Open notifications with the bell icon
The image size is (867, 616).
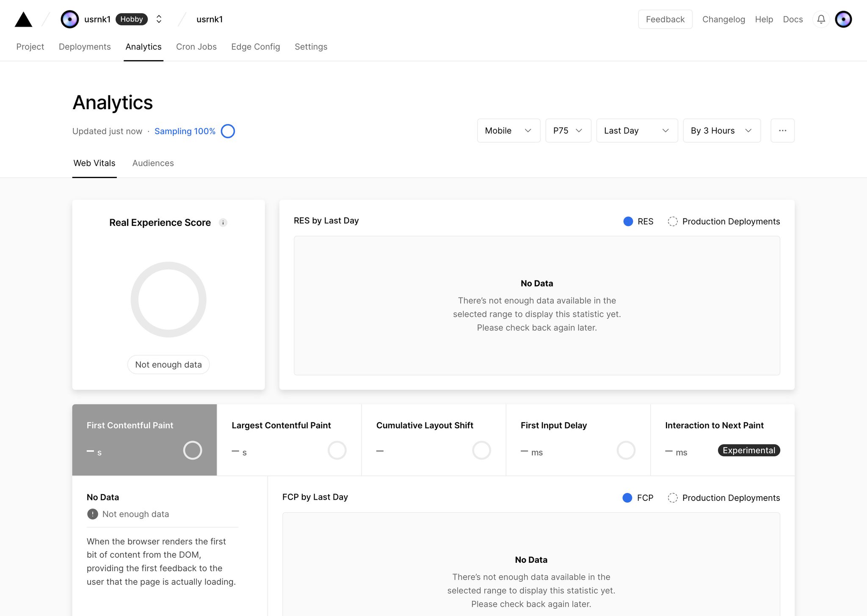pos(820,19)
